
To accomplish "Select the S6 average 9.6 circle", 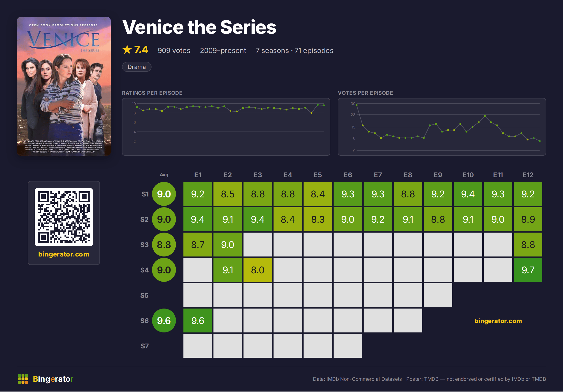I will coord(164,321).
